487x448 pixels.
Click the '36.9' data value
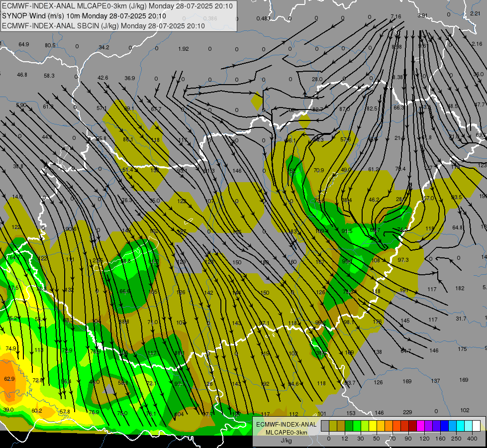(x=130, y=78)
